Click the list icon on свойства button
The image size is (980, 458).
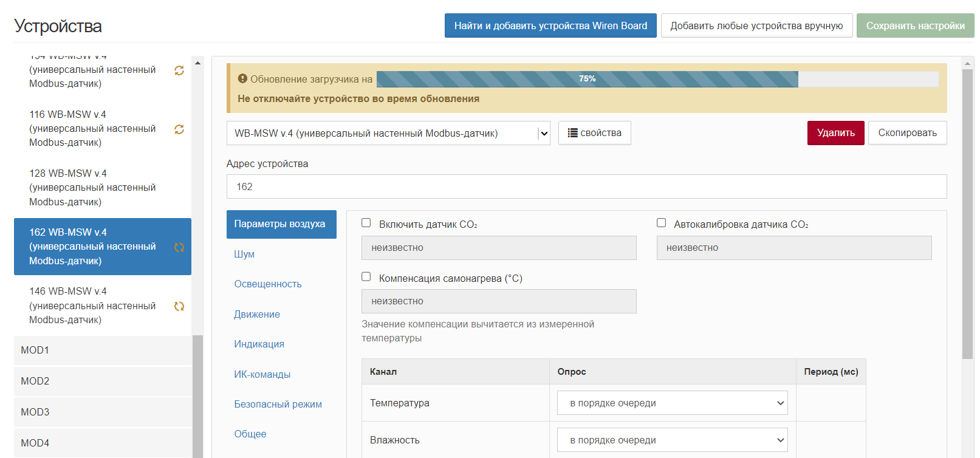(572, 133)
